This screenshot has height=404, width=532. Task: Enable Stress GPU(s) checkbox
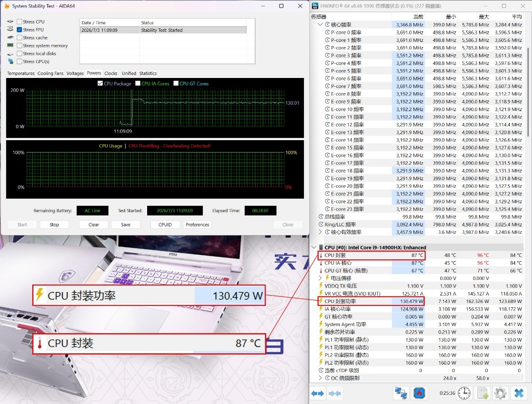[x=19, y=61]
